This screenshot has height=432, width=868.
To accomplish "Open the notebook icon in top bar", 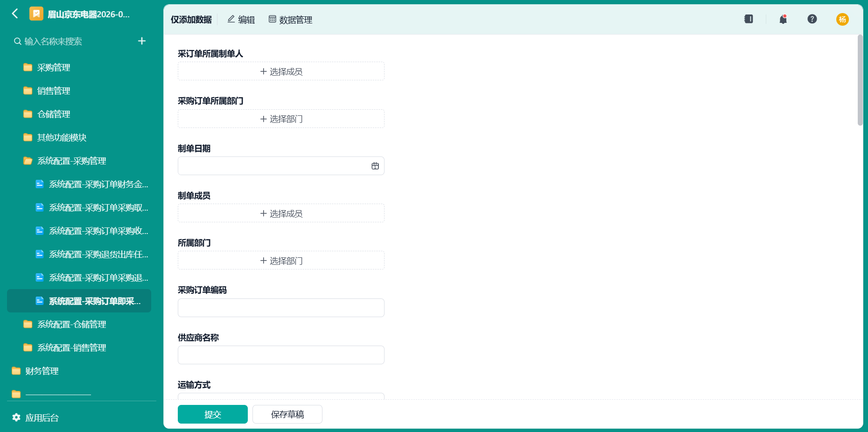I will (x=749, y=19).
